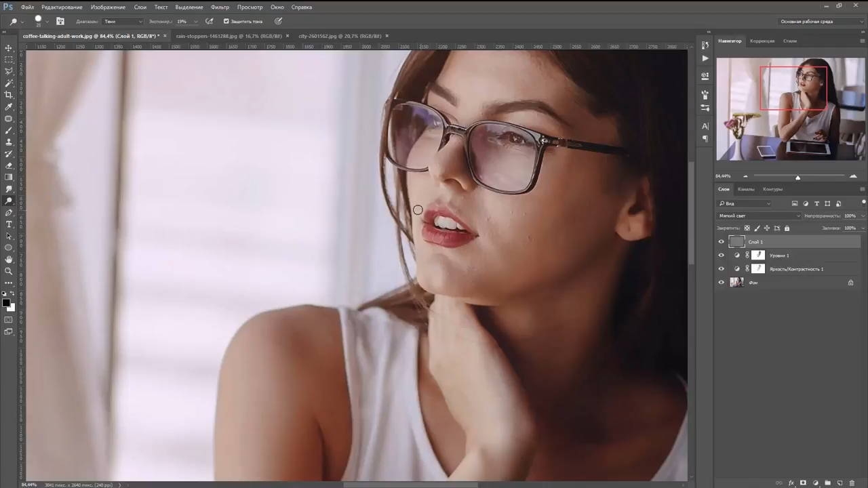Screen dimensions: 868x488
Task: Open the Фильтр menu
Action: tap(220, 7)
